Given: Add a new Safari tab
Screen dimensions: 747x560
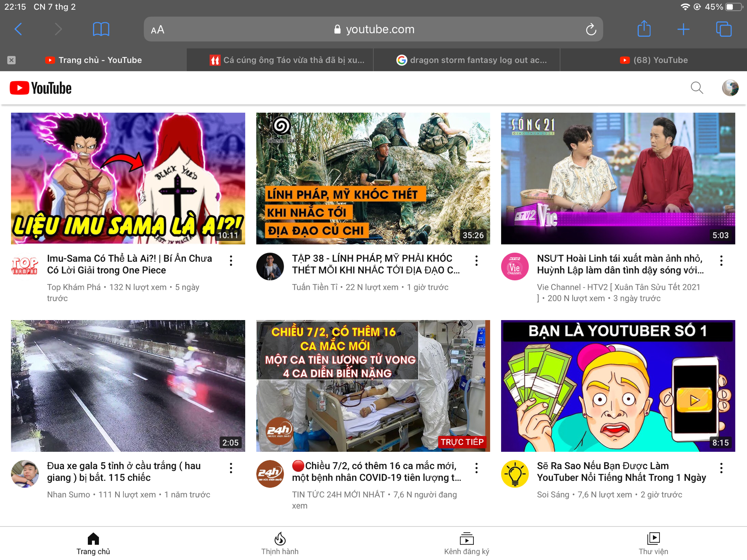Looking at the screenshot, I should tap(683, 29).
